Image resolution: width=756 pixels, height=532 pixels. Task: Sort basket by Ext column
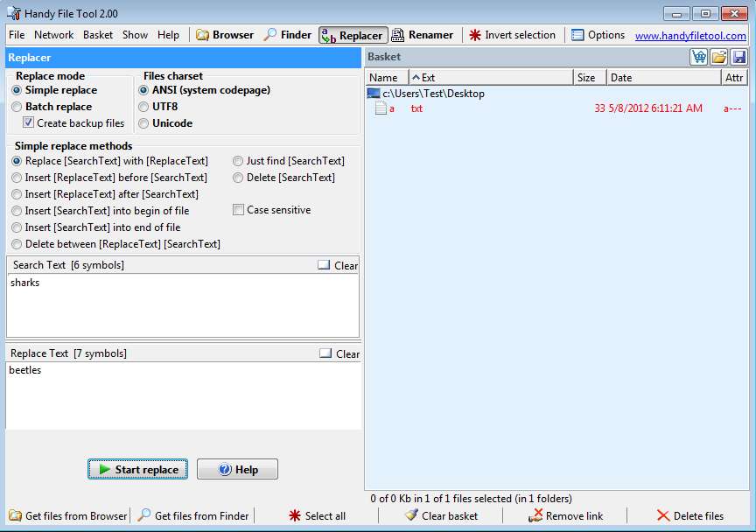(x=491, y=78)
